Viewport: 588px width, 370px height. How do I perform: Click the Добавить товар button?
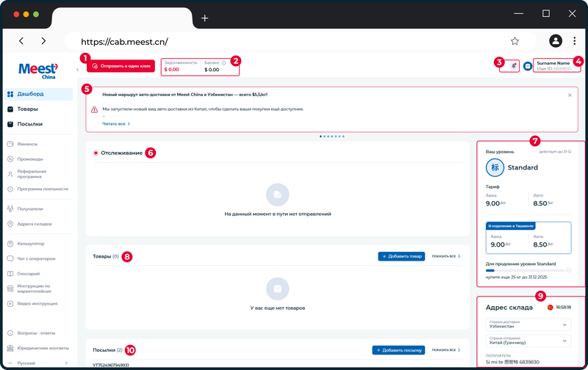pos(401,256)
